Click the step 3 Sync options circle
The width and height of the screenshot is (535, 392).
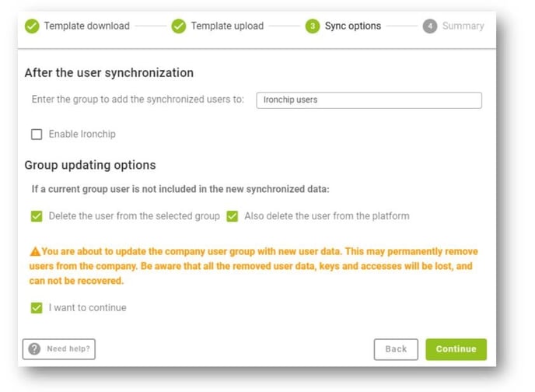click(312, 26)
